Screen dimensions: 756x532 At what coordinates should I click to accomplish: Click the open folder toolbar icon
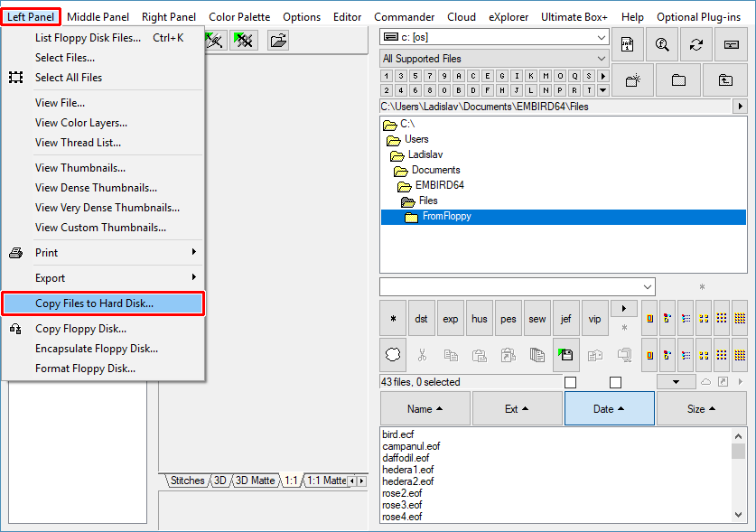(278, 40)
